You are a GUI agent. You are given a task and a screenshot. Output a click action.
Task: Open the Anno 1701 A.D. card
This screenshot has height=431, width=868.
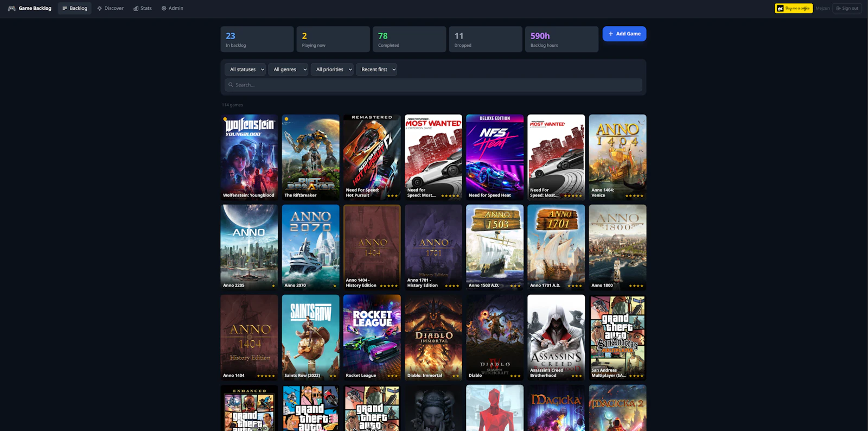click(556, 247)
